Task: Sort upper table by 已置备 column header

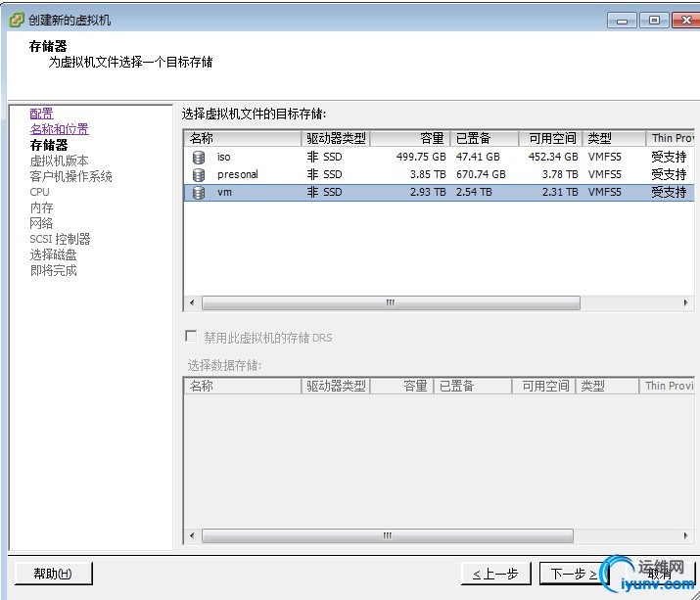Action: click(x=485, y=138)
